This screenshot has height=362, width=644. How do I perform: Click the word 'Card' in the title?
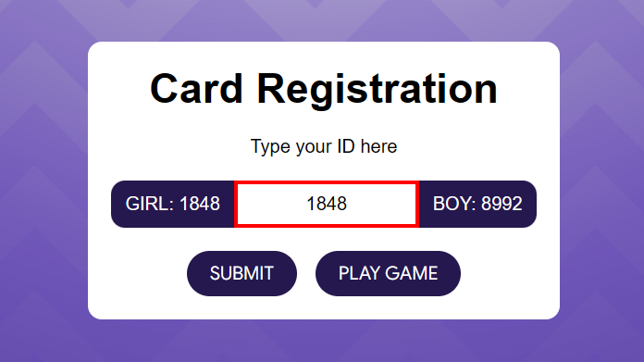tap(196, 89)
